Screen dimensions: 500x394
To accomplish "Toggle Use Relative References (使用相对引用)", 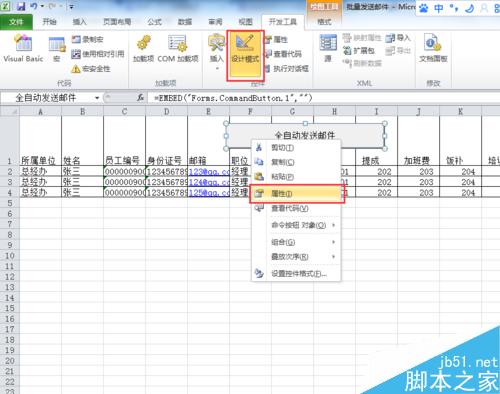I will pyautogui.click(x=98, y=54).
